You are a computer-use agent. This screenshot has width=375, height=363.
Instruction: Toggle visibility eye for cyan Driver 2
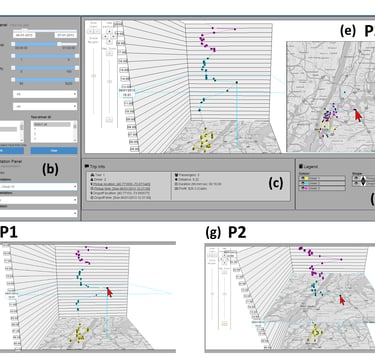(302, 183)
